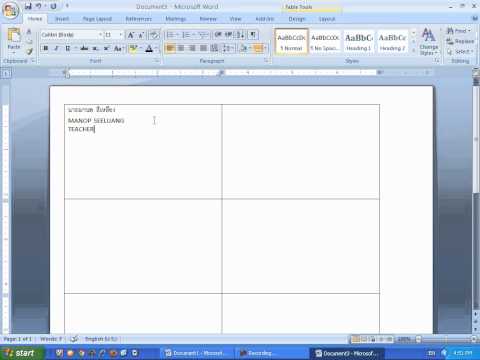Screen dimensions: 480x360
Task: Click the vertical scrollbar
Action: click(x=476, y=197)
